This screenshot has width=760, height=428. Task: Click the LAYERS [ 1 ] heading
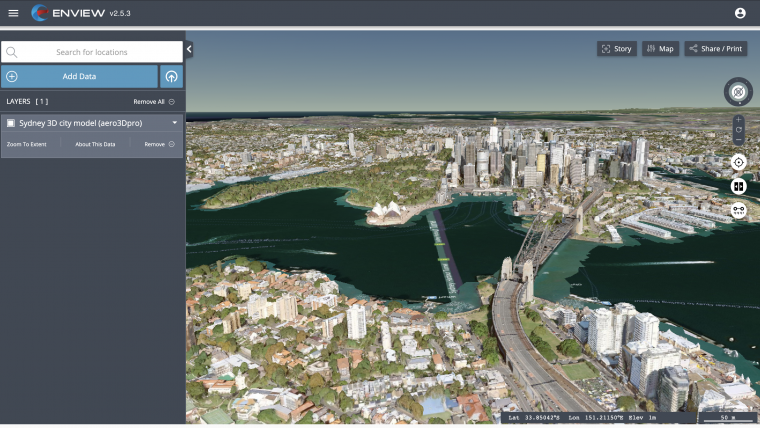27,102
